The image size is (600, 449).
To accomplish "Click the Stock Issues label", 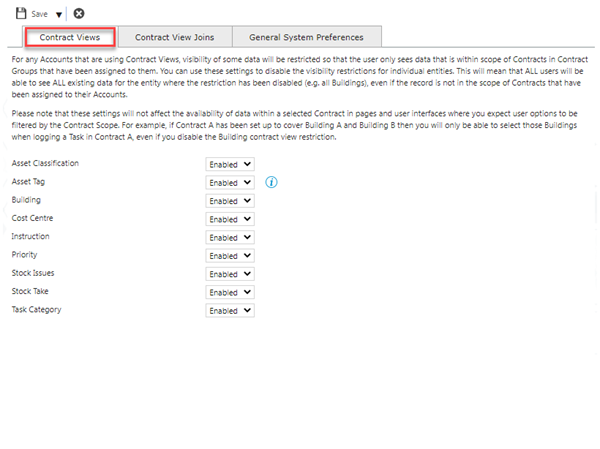I will [34, 273].
